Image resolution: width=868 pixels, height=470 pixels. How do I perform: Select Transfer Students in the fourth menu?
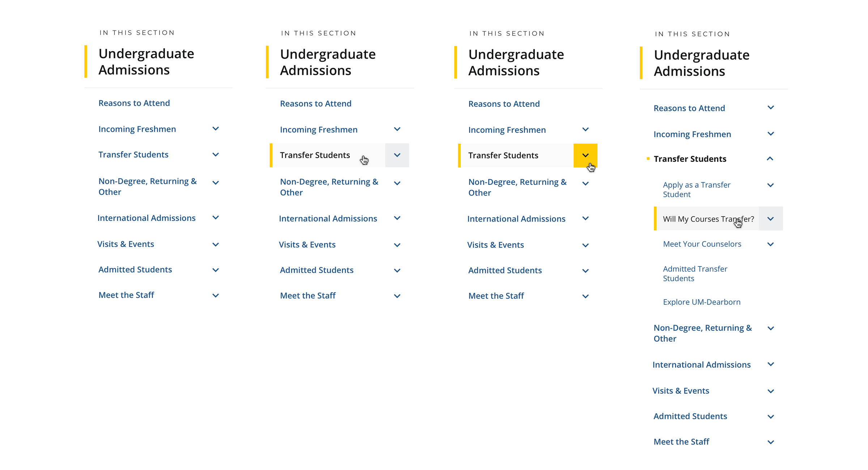(x=690, y=159)
